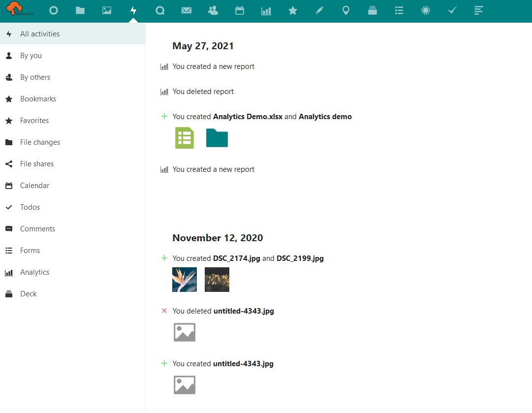
Task: Open the Calendar icon in top bar
Action: (240, 10)
